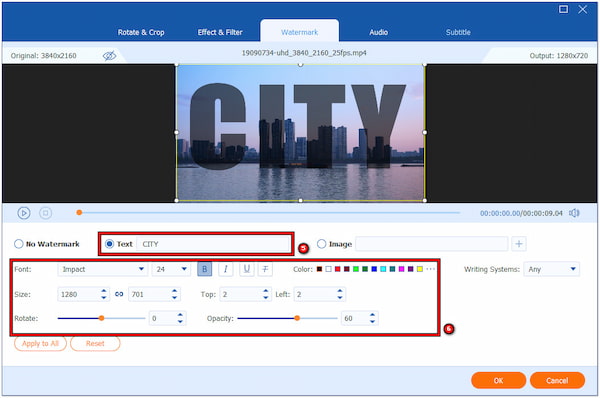Viewport: 600px width, 398px height.
Task: Open the Font dropdown showing Impact
Action: (x=103, y=269)
